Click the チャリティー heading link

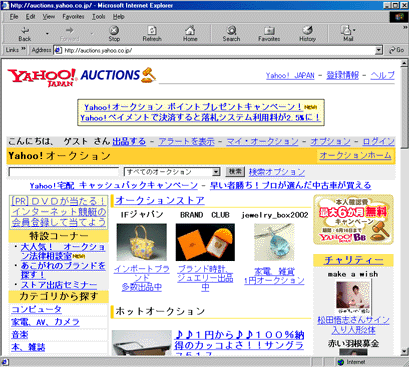[354, 260]
